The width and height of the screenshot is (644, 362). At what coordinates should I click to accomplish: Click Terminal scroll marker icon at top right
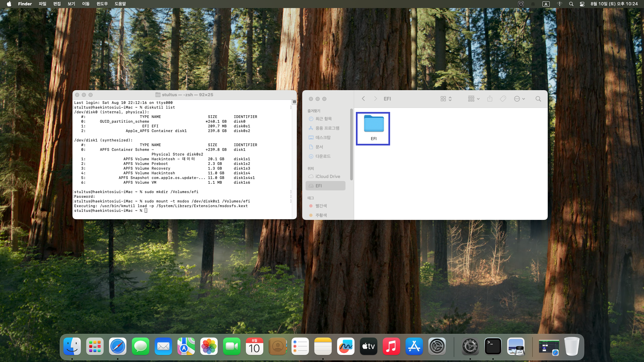coord(294,102)
